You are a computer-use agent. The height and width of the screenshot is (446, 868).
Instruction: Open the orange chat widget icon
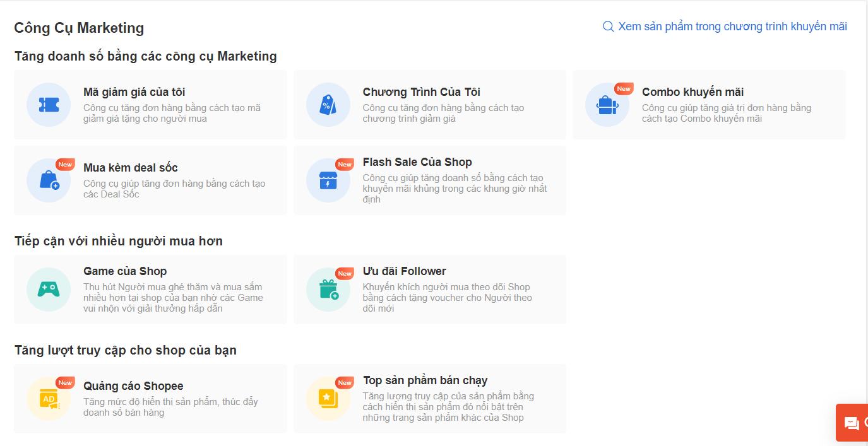(x=852, y=423)
